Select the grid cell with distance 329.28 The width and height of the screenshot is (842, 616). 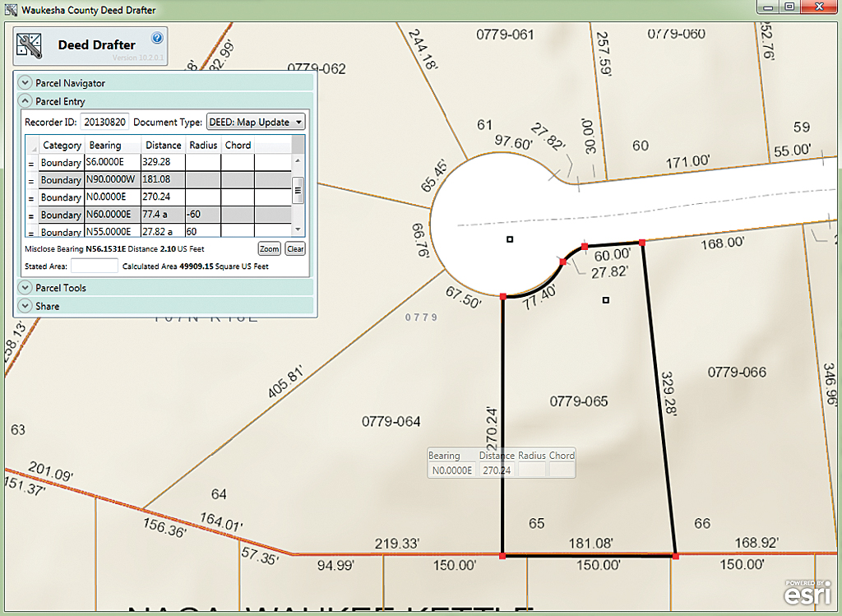pos(164,162)
